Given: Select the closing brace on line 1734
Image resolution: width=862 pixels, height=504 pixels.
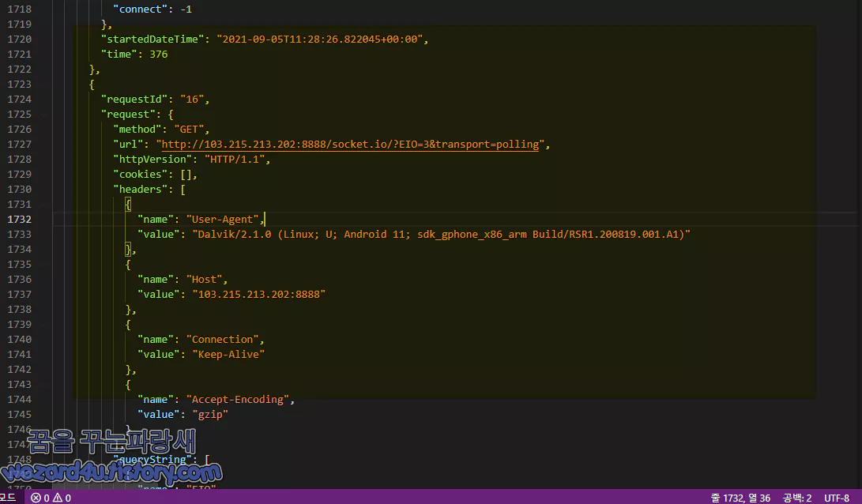Looking at the screenshot, I should pyautogui.click(x=130, y=250).
